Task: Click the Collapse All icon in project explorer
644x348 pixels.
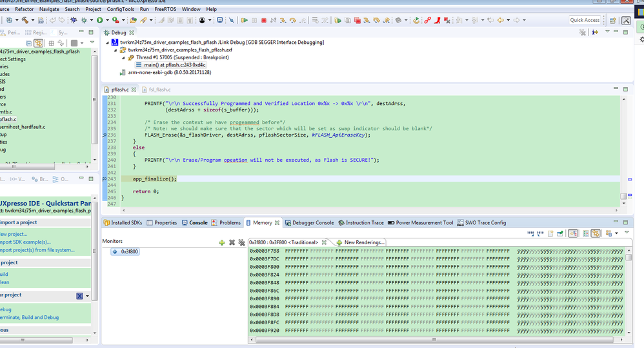Action: (29, 43)
